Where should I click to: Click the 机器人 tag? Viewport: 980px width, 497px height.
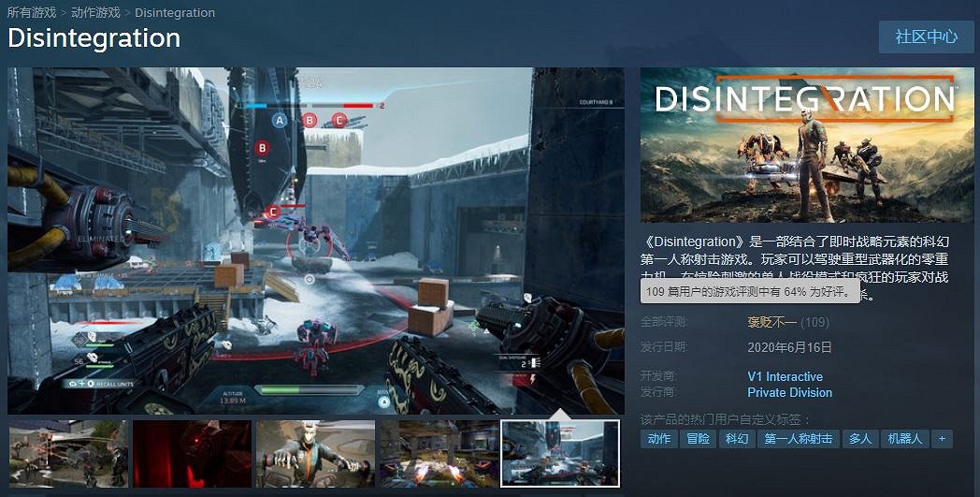tap(904, 439)
